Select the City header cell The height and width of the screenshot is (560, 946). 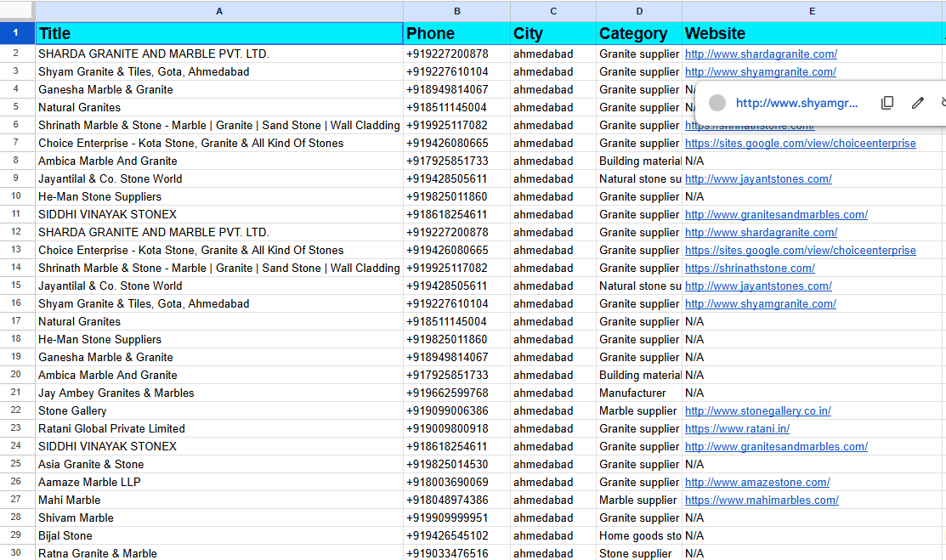click(x=553, y=33)
